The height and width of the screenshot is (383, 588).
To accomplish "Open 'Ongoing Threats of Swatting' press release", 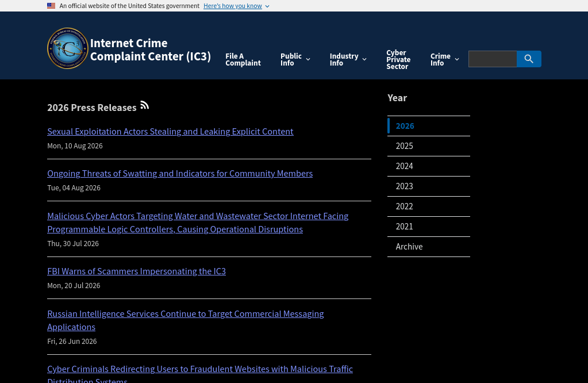I will click(180, 173).
